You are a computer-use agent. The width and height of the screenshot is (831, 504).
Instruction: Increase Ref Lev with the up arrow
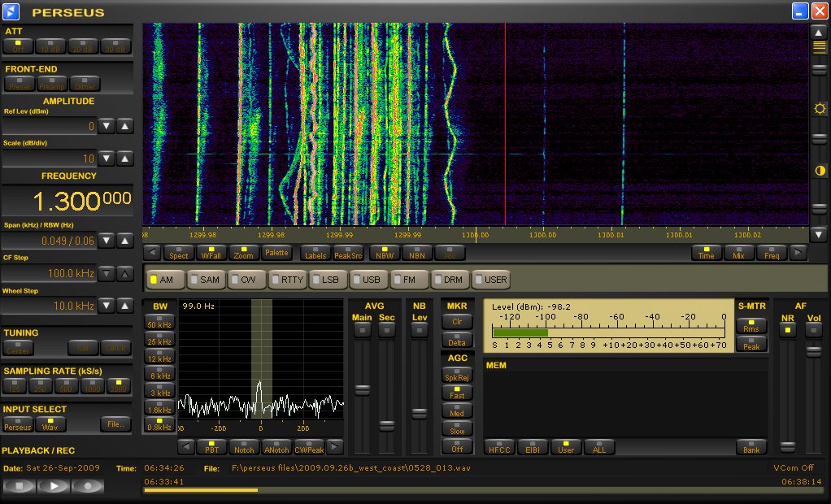coord(124,126)
